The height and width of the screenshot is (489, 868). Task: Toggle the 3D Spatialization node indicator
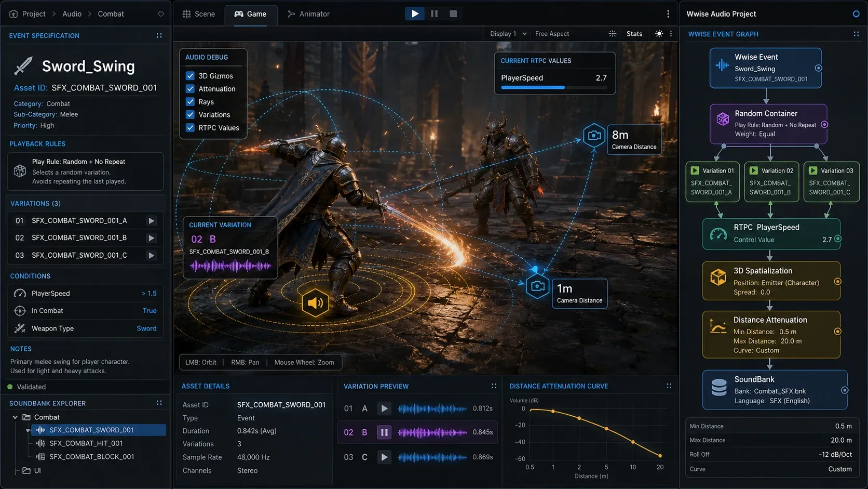click(x=837, y=282)
